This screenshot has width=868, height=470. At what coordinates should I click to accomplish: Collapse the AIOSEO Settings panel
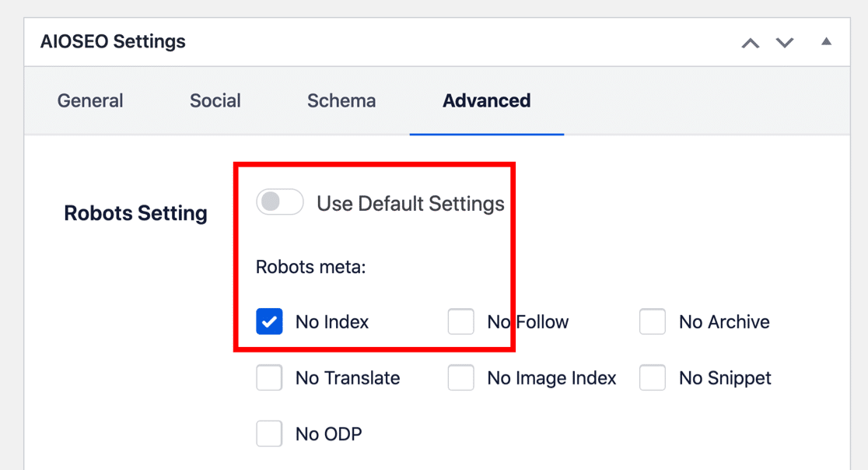826,42
